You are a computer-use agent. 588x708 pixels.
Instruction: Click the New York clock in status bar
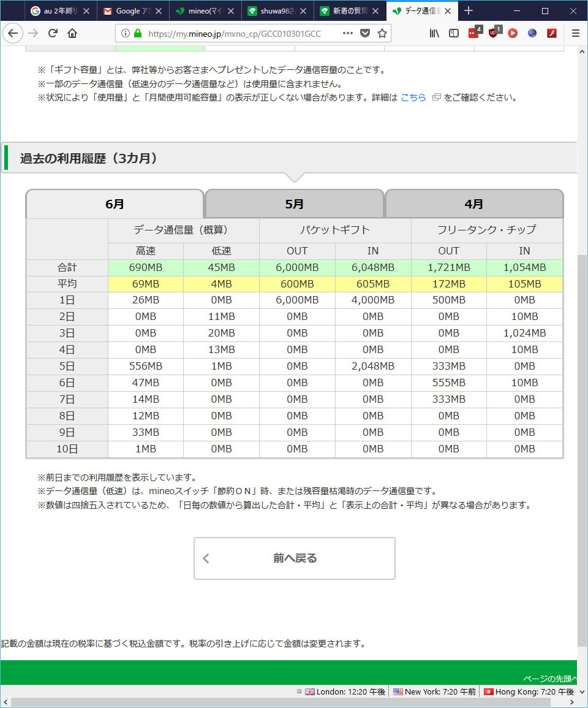435,691
